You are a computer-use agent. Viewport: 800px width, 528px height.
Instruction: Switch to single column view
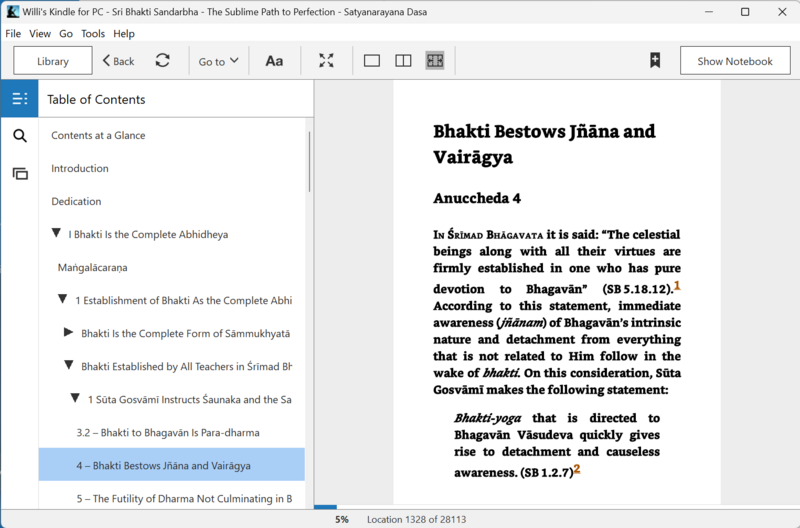tap(371, 61)
